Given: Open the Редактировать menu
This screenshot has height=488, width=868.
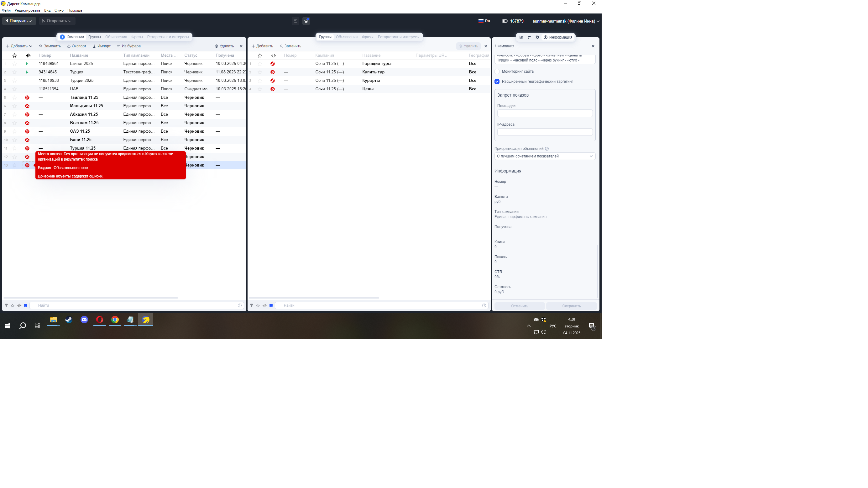Looking at the screenshot, I should [x=27, y=10].
